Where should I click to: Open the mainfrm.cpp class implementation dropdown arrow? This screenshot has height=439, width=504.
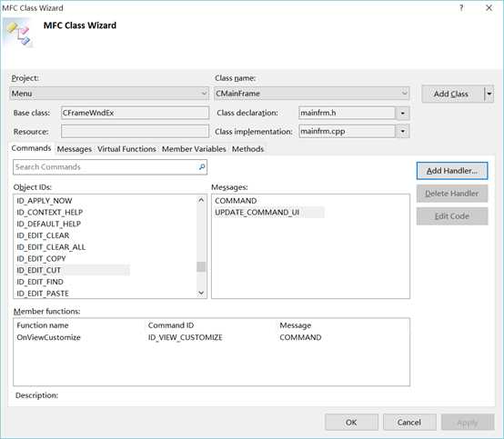click(x=402, y=132)
